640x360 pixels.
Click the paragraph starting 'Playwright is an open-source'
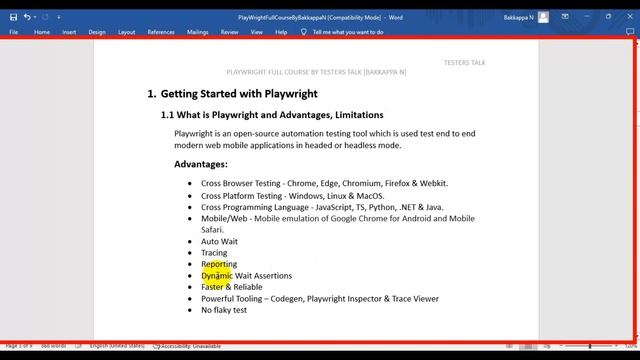(325, 139)
